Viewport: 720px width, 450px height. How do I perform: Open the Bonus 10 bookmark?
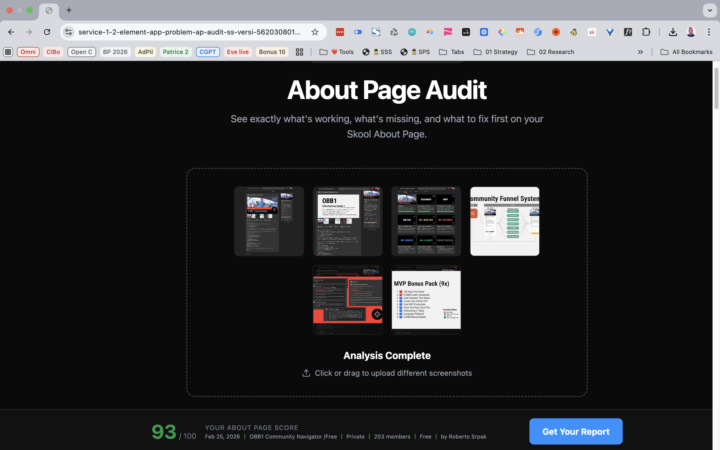click(272, 52)
